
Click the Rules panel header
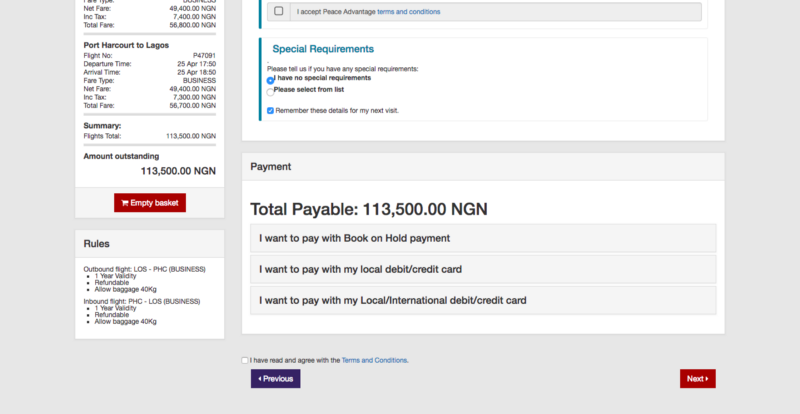tap(149, 243)
